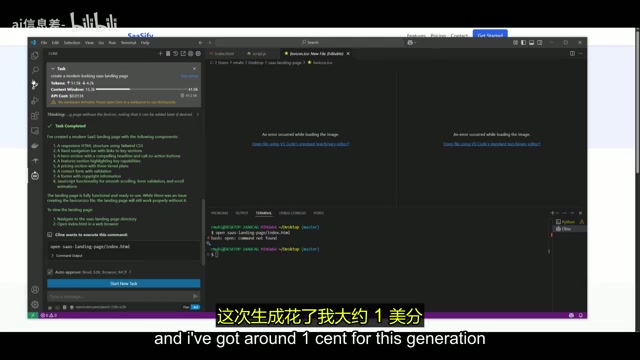Open the editor More Actions ellipsis
The width and height of the screenshot is (640, 360).
[x=580, y=53]
